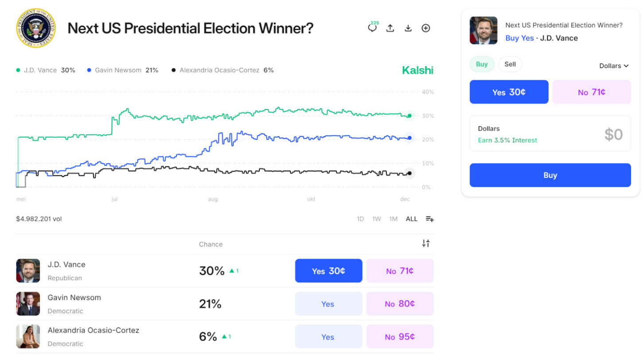Click No 95¢ for Alexandria Ocasio-Cortez

[400, 337]
